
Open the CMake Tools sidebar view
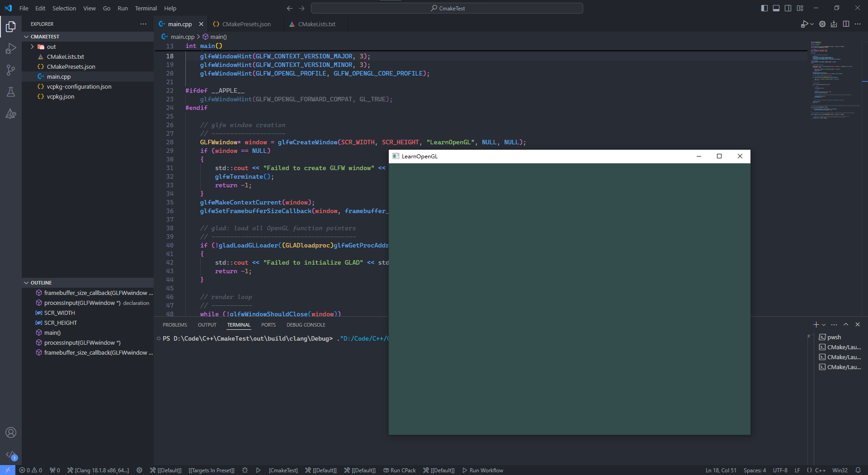point(11,114)
